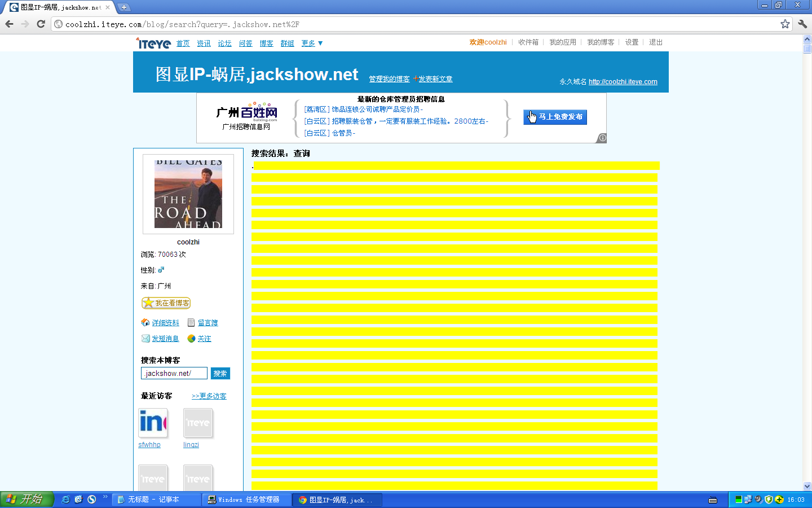
Task: Open visitor sfwhhp avatar
Action: click(153, 423)
